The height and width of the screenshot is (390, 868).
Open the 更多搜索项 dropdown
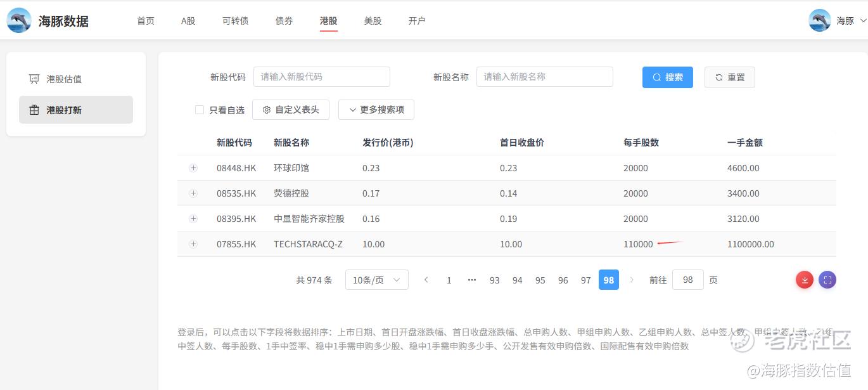pos(376,110)
